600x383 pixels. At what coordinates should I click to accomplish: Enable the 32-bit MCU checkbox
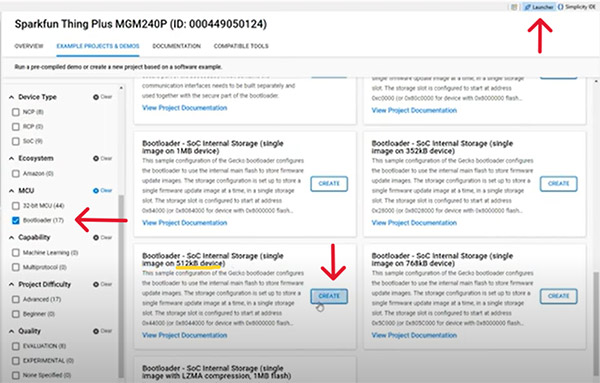(16, 206)
